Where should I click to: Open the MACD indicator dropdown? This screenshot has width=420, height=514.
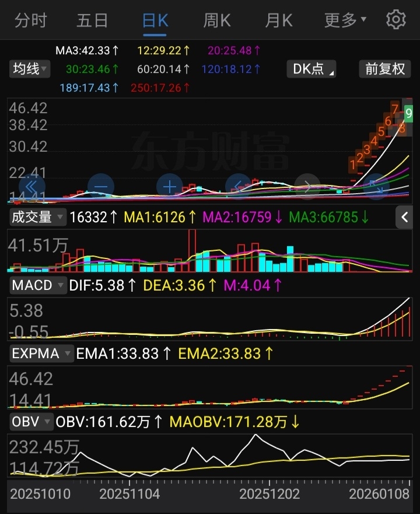(x=37, y=285)
